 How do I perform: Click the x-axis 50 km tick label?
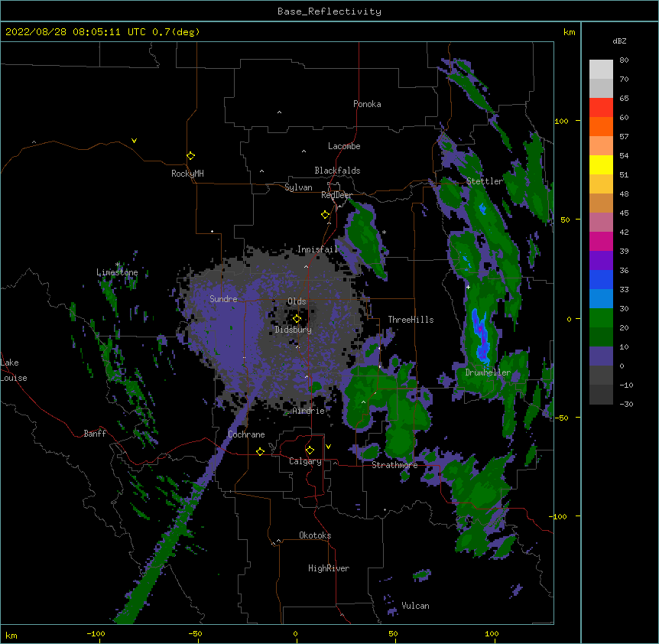tap(393, 633)
